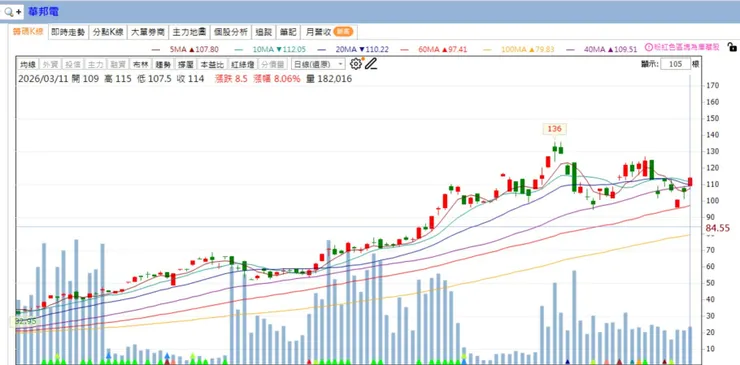Click the 10MA ▼112.05 legend value
The height and width of the screenshot is (365, 740).
[x=279, y=49]
